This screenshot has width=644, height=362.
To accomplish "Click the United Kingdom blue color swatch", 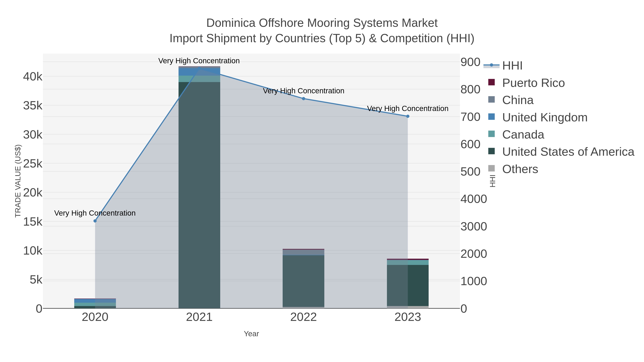I will pos(492,117).
